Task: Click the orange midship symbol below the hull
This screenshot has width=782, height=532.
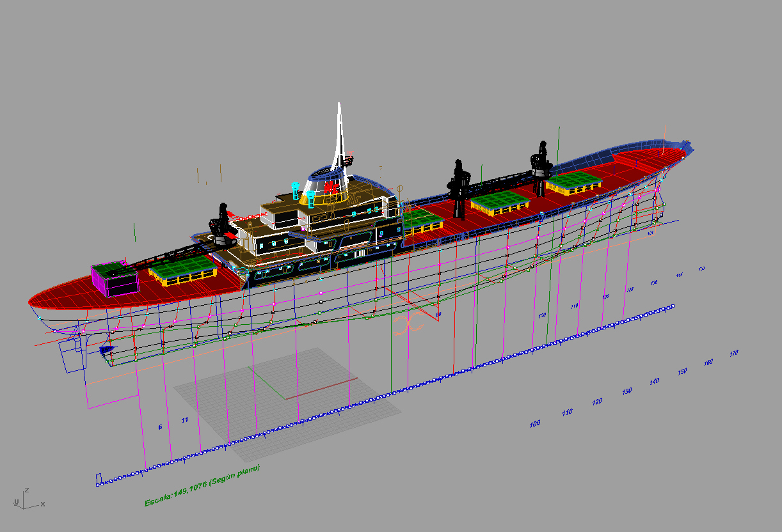Action: pos(409,322)
